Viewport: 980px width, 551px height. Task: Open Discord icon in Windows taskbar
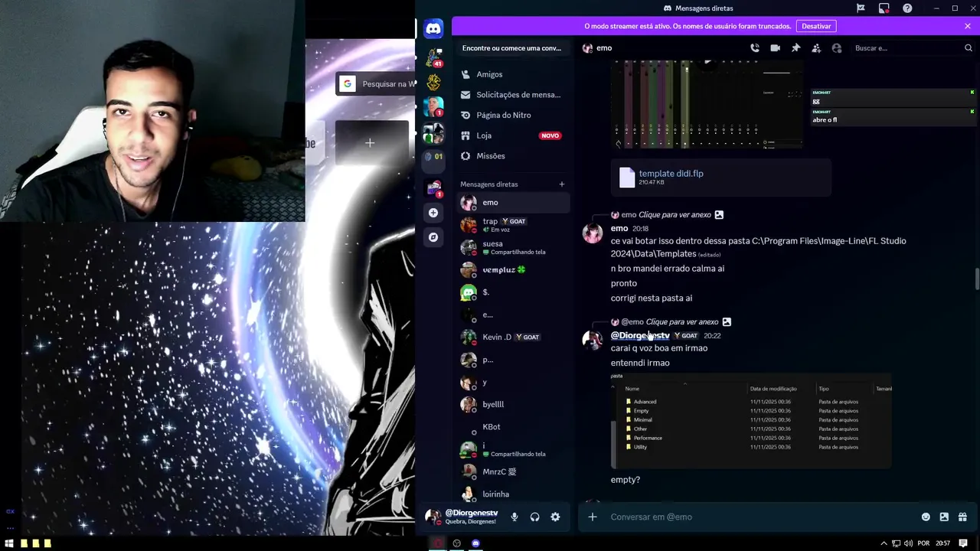click(x=475, y=543)
